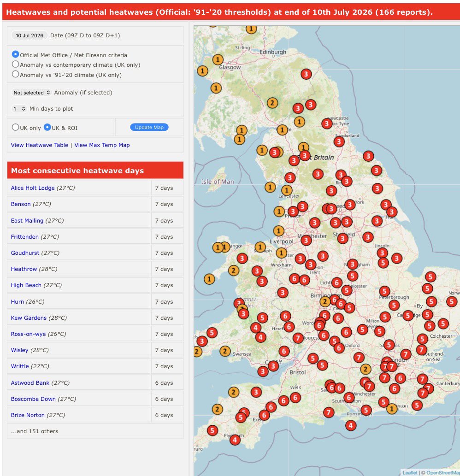
Task: Click the red 5 marker near Norwich
Action: click(x=452, y=301)
